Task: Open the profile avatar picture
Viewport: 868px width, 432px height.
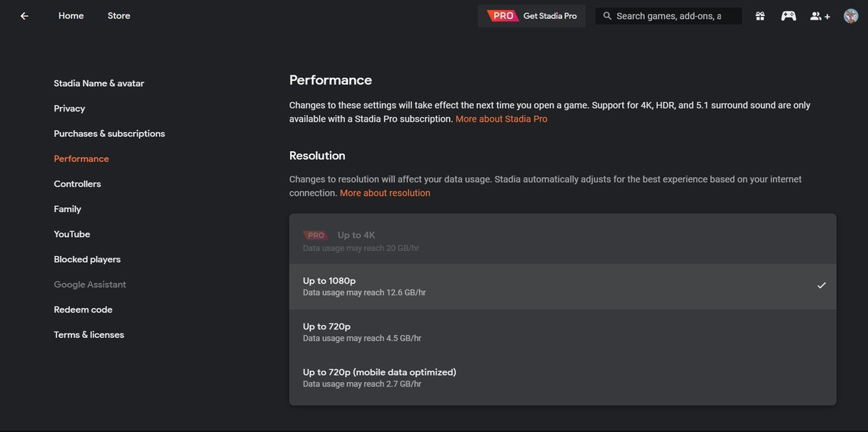Action: (851, 16)
